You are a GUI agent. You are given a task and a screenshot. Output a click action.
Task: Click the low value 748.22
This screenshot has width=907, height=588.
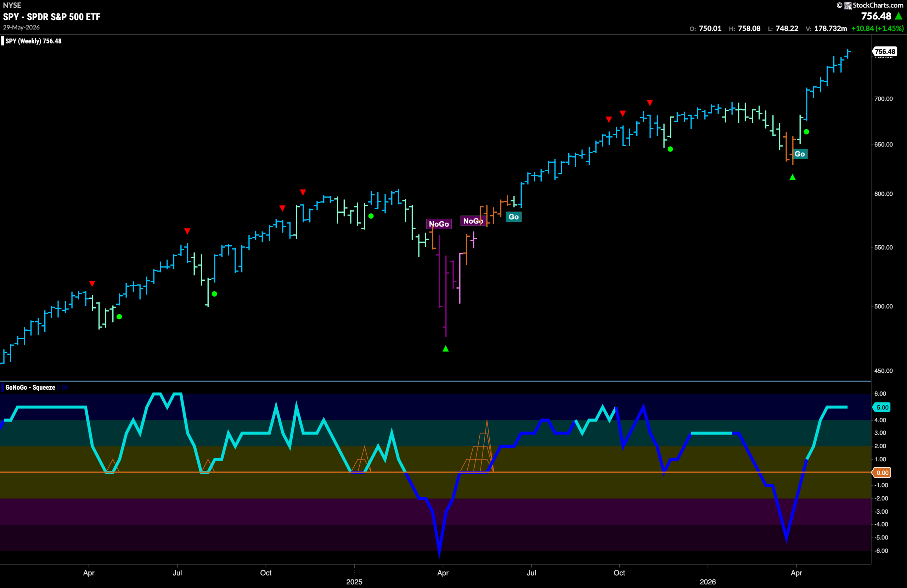pyautogui.click(x=787, y=29)
